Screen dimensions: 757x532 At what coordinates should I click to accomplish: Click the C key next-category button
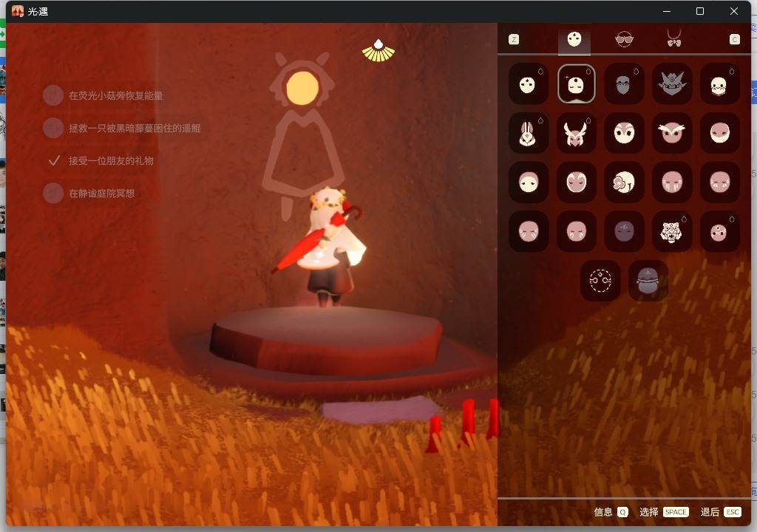point(734,39)
